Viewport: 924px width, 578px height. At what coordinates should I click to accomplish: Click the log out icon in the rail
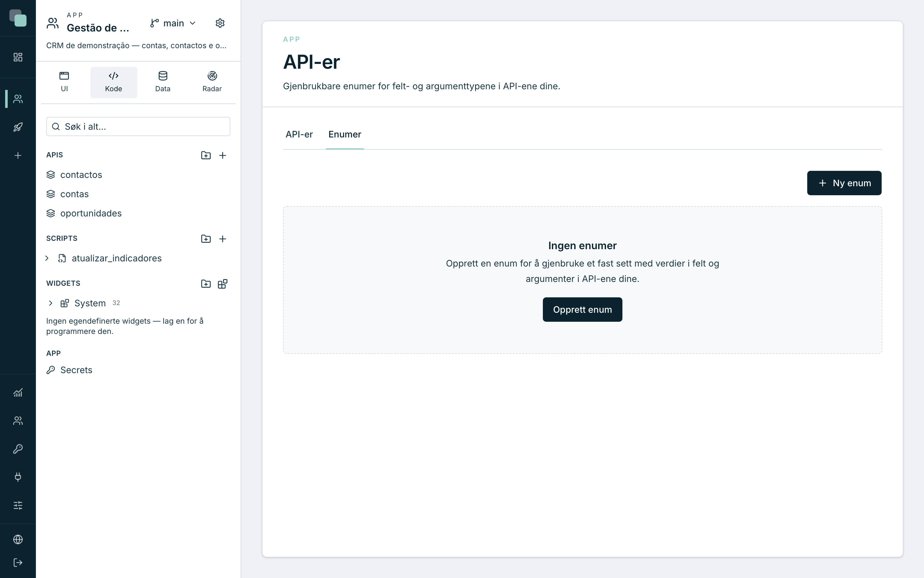pos(18,563)
